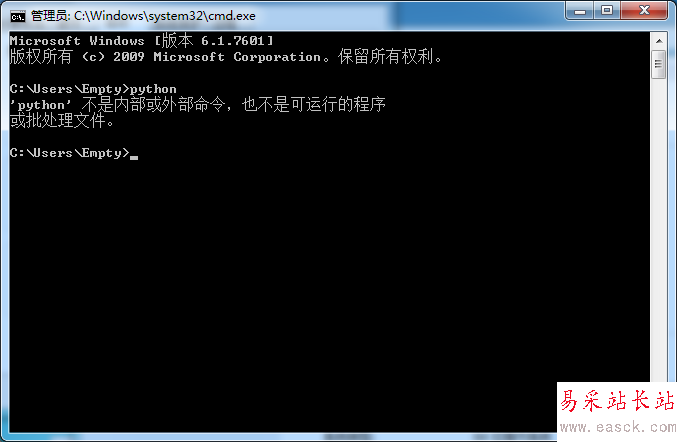The height and width of the screenshot is (442, 677).
Task: Open the cmd.exe system menu icon
Action: tap(18, 17)
